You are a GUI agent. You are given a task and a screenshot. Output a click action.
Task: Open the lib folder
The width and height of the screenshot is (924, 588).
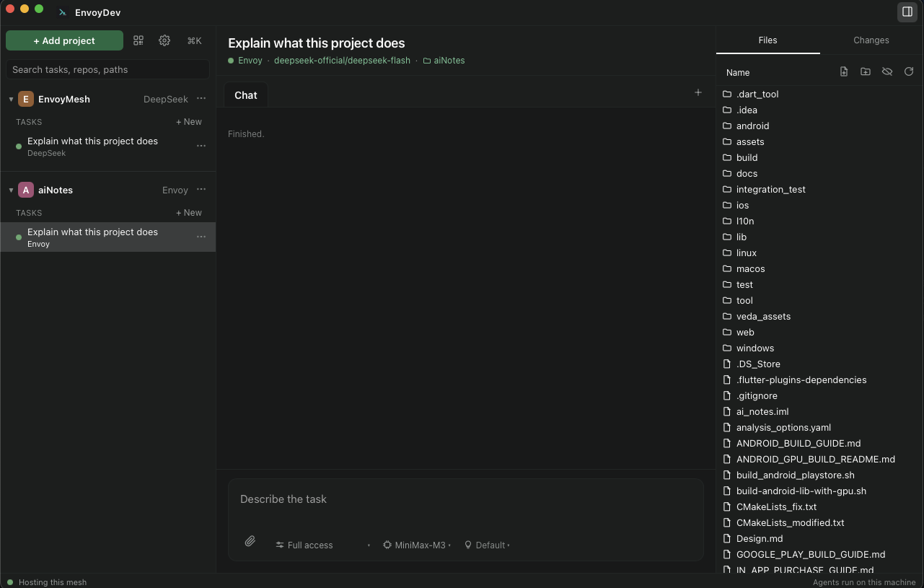point(820,237)
